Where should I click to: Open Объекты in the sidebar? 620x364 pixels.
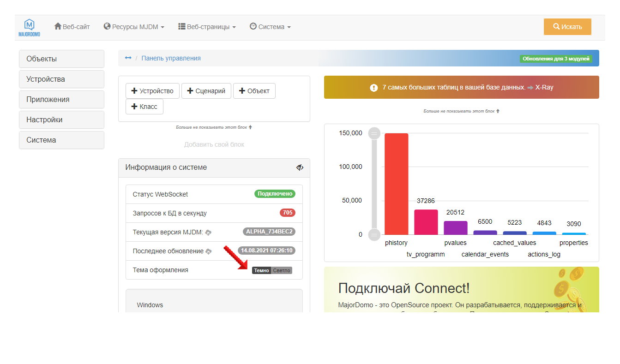[61, 59]
